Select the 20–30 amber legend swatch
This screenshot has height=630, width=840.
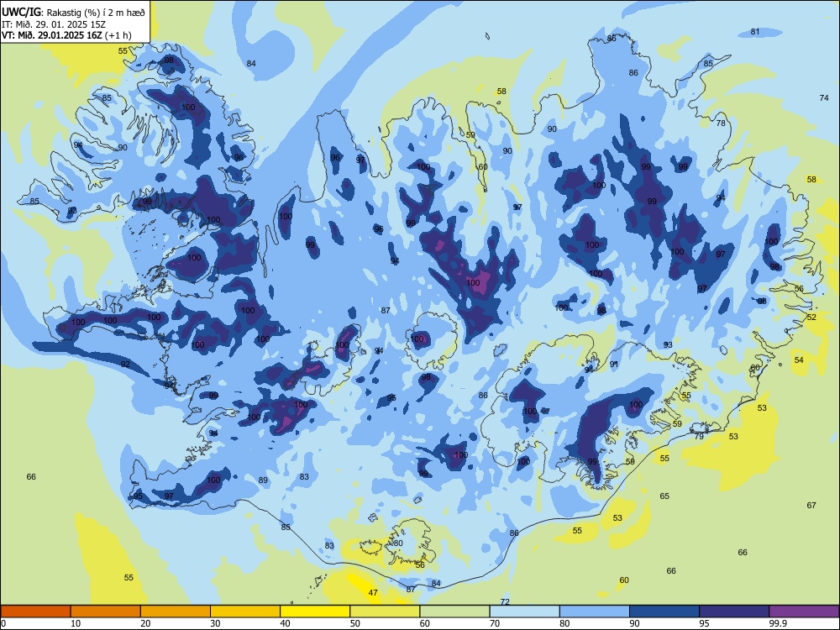[176, 612]
